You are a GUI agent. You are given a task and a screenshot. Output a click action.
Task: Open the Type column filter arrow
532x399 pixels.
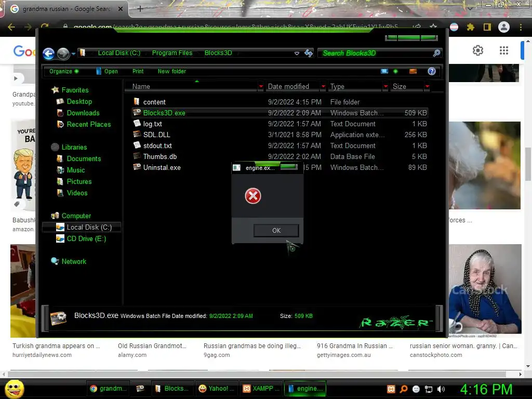click(385, 87)
